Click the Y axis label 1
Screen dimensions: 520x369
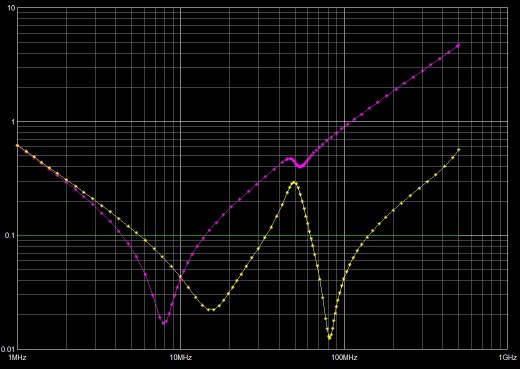click(x=14, y=122)
